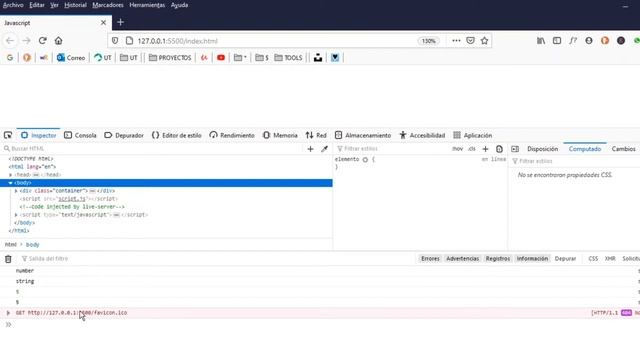
Task: Toggle print media simulation icon
Action: (x=499, y=149)
